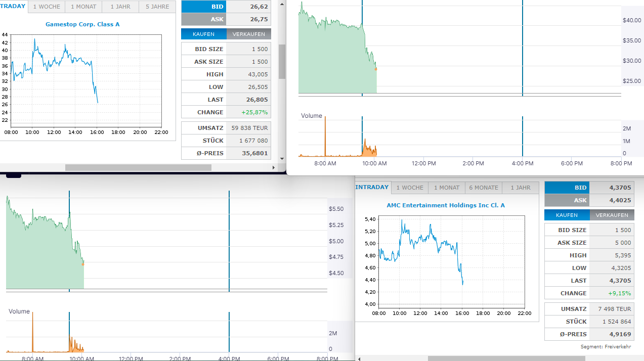Click the scroll-up arrow of the Gamestop window

click(x=282, y=3)
